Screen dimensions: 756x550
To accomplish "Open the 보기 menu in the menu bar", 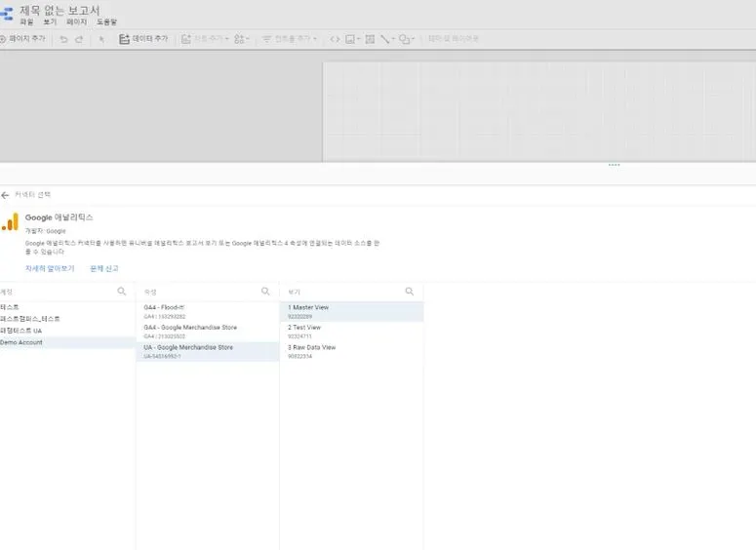I will click(50, 22).
